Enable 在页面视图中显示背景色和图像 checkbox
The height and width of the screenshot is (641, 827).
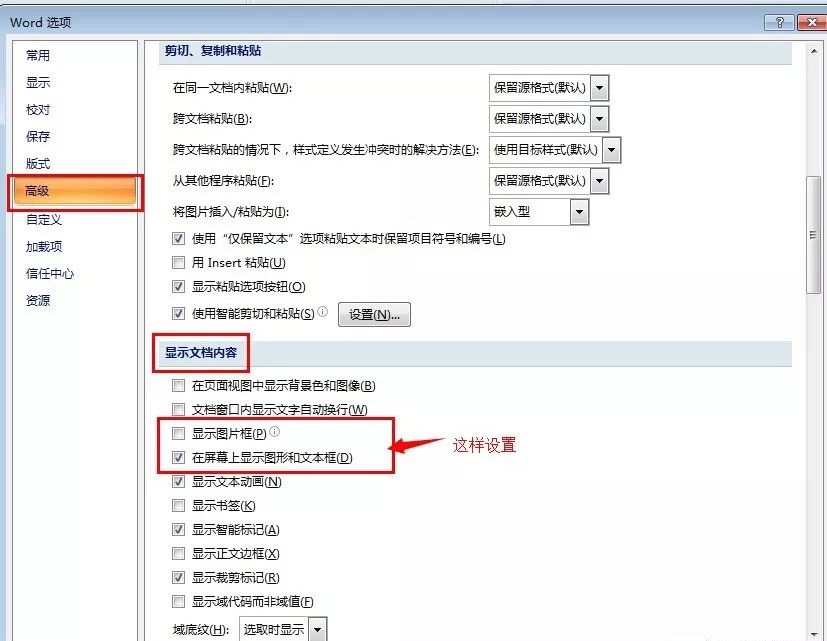pyautogui.click(x=178, y=386)
